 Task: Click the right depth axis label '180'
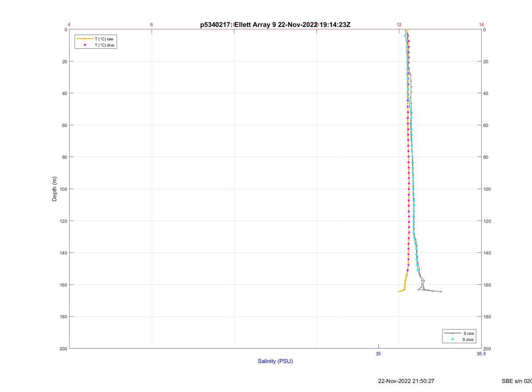(x=487, y=317)
